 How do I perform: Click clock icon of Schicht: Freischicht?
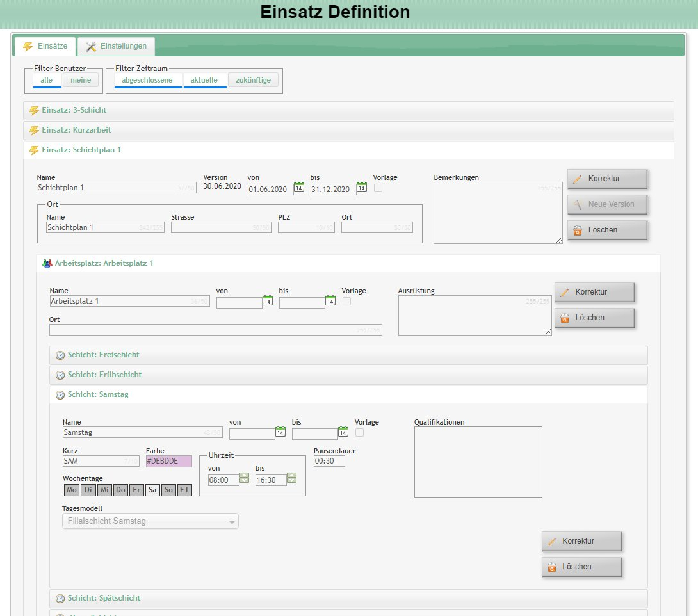tap(60, 355)
